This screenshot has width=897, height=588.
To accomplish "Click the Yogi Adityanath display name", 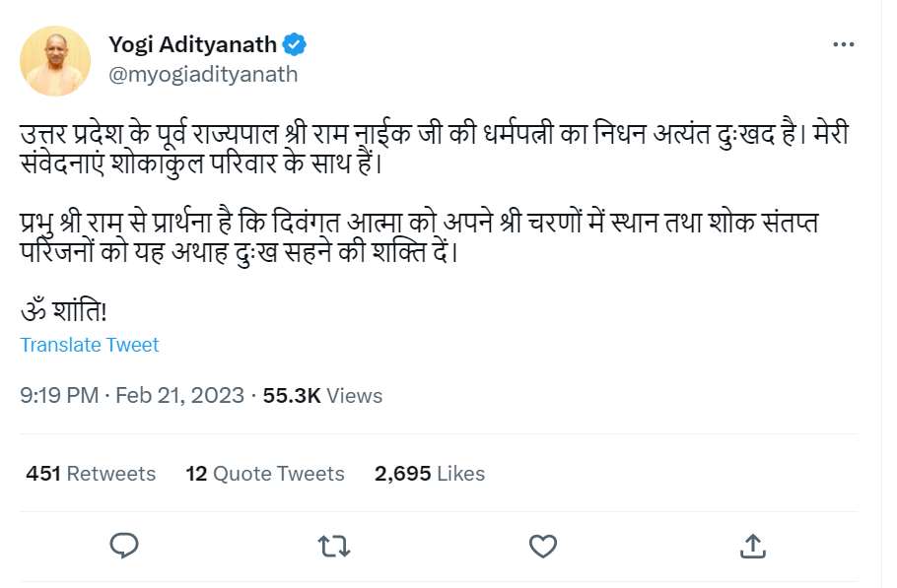I will 193,44.
